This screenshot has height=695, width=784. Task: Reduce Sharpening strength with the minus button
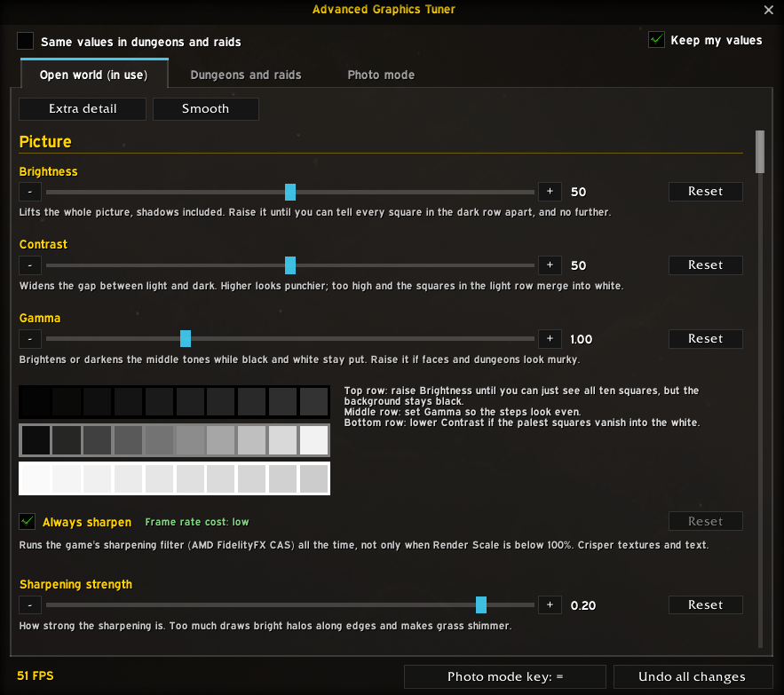click(30, 605)
